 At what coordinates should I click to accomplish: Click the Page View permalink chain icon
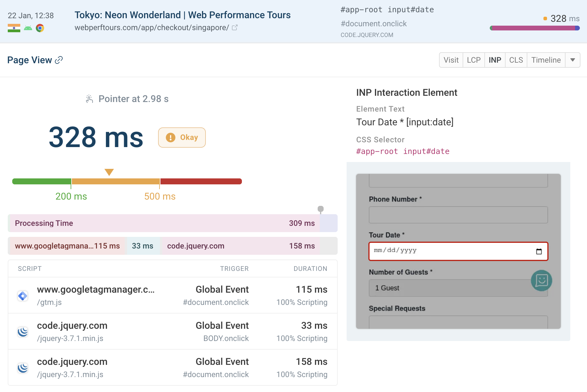[x=59, y=60]
